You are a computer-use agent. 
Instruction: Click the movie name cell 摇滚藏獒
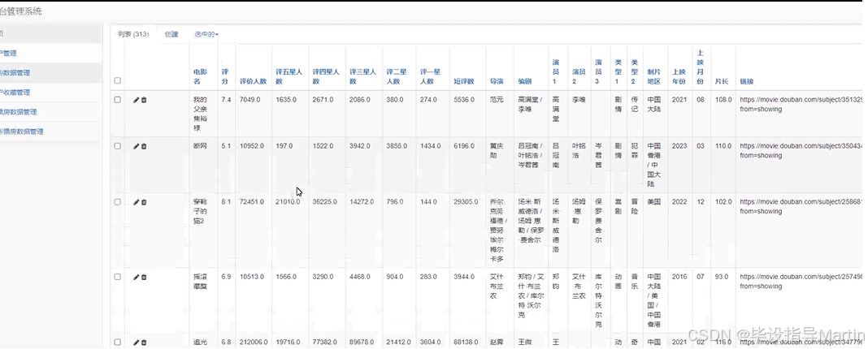pos(200,282)
